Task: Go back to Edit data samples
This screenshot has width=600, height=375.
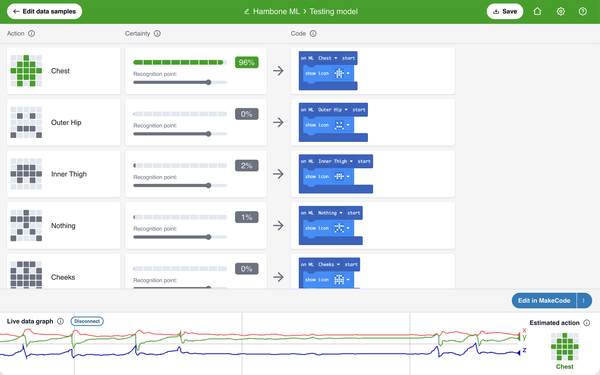Action: (44, 11)
